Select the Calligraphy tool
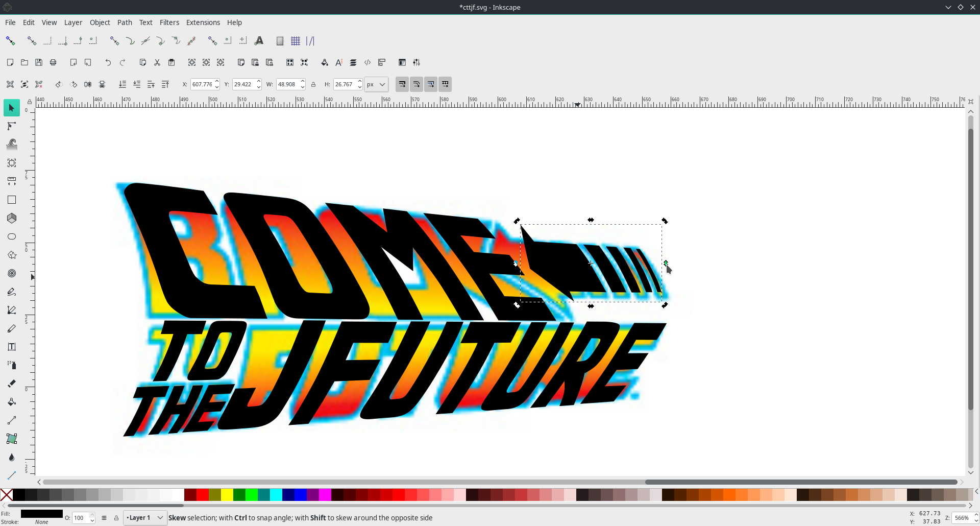 pos(11,328)
